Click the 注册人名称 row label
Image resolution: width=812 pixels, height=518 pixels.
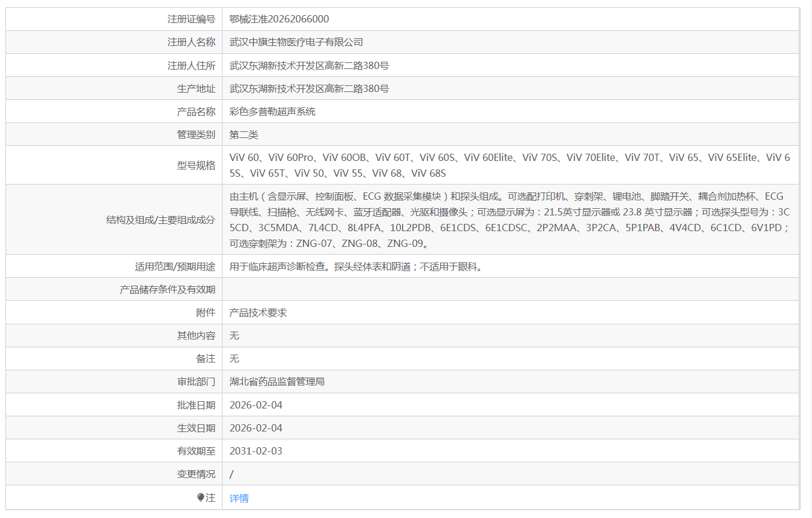[191, 42]
